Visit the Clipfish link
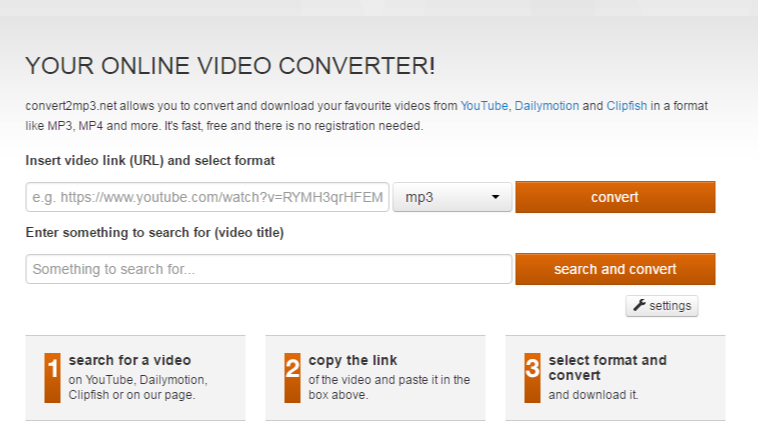Viewport: 758px width, 440px height. pos(627,106)
